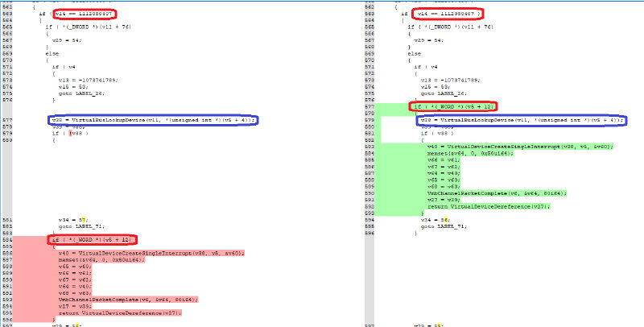Click 'v64 = v40;' in right pane
644x327 pixels.
tap(444, 173)
